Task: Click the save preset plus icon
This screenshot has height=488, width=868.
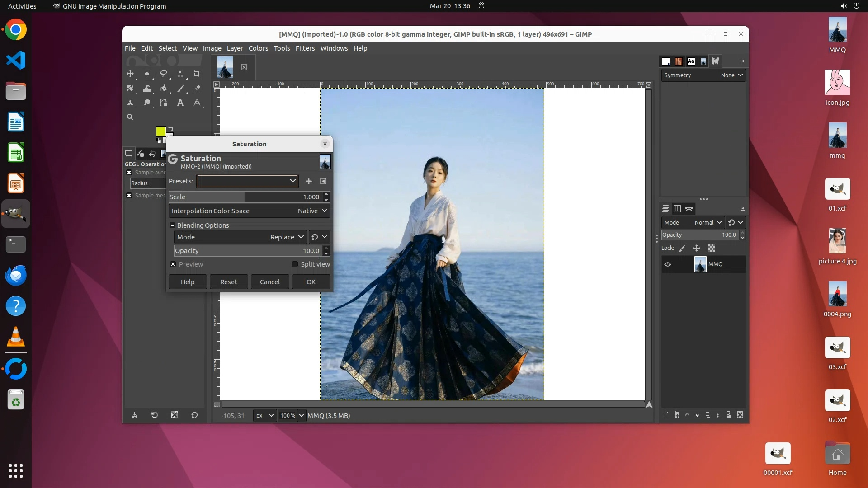Action: pyautogui.click(x=309, y=181)
